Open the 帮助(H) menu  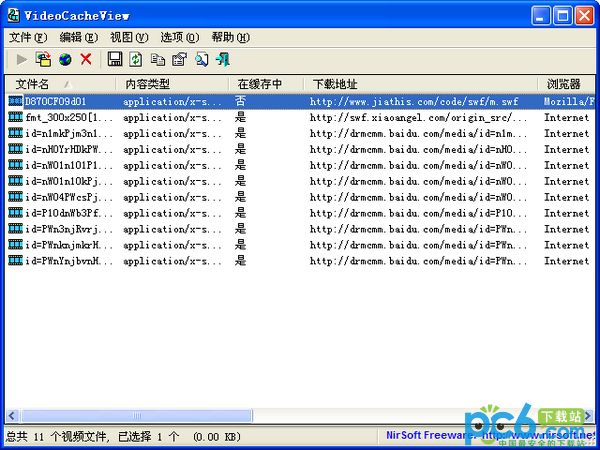[230, 38]
